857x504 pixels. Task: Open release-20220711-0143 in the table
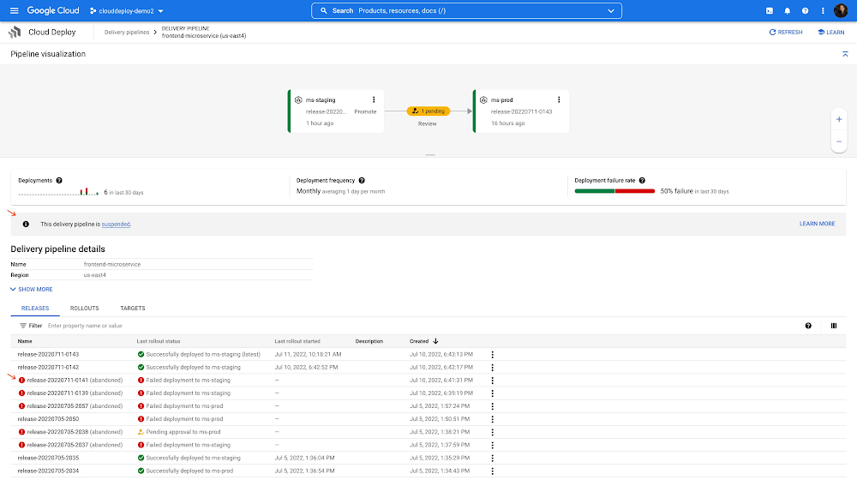(48, 354)
